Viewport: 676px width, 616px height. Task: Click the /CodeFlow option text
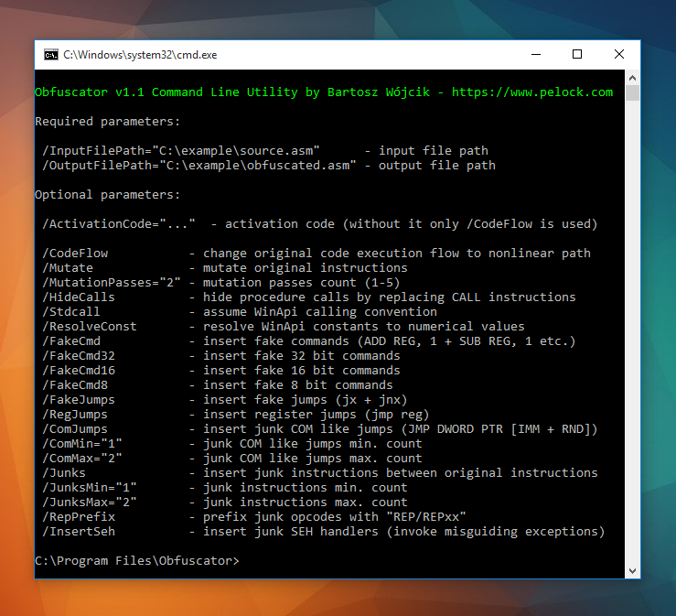click(x=75, y=254)
